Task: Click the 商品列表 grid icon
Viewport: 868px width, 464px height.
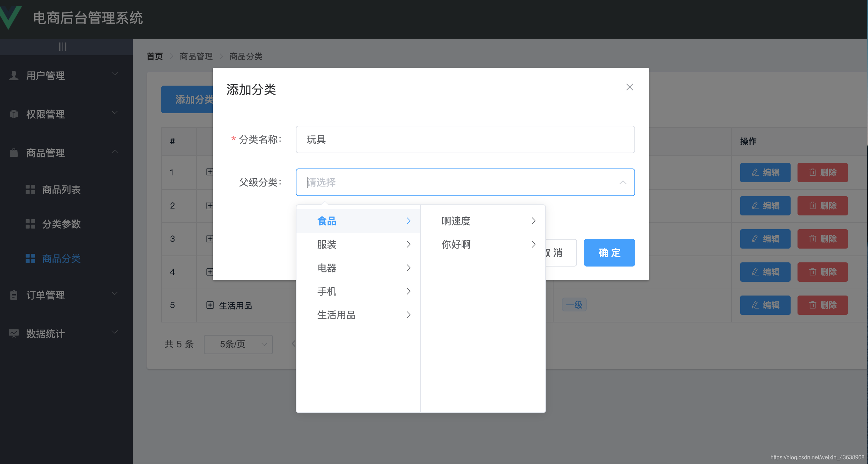Action: click(30, 189)
